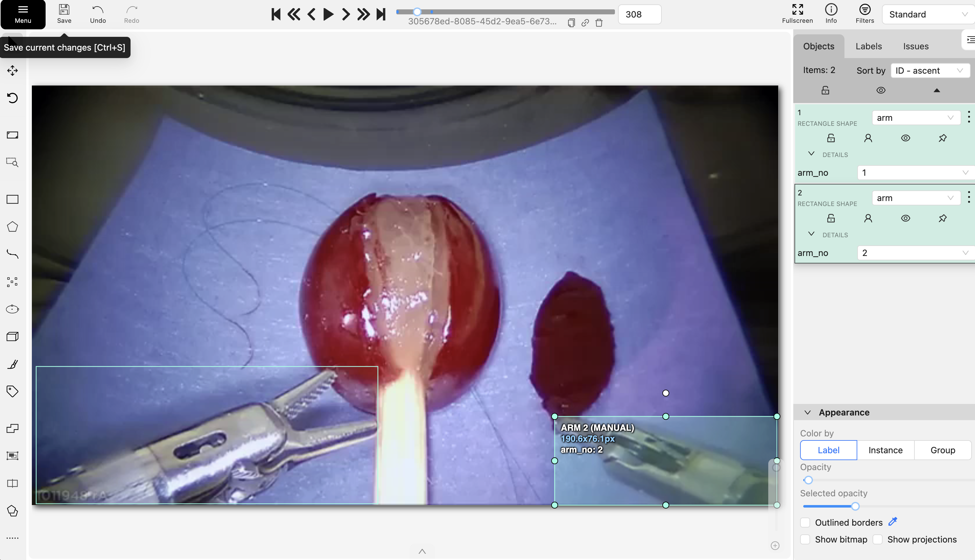Collapse all object items with the header arrow
This screenshot has height=560, width=975.
coord(937,91)
